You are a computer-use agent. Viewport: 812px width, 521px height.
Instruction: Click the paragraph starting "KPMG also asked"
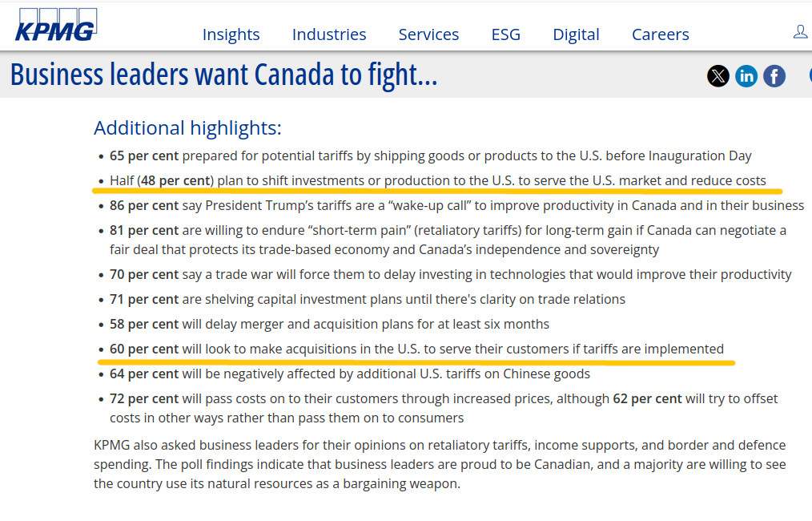440,464
